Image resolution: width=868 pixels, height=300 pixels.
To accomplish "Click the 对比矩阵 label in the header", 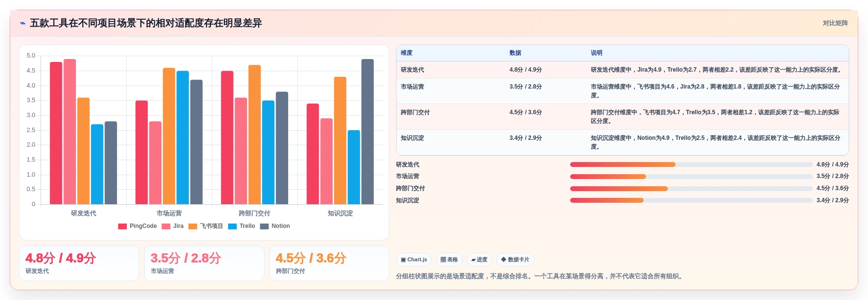I will 835,23.
